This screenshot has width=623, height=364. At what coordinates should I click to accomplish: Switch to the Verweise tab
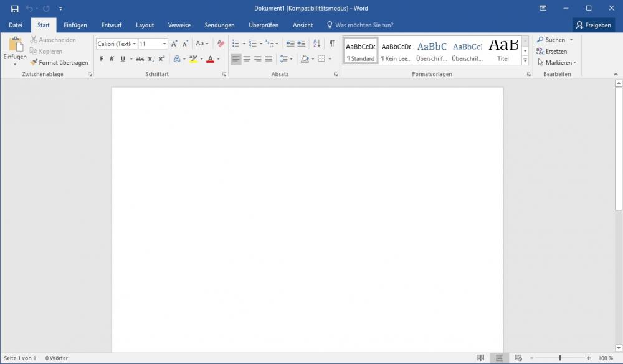[179, 25]
